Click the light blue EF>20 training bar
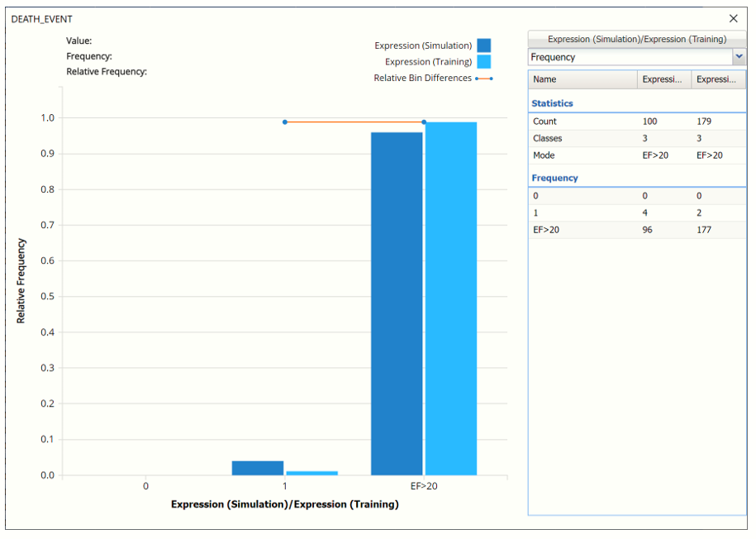The width and height of the screenshot is (756, 539). coord(451,298)
